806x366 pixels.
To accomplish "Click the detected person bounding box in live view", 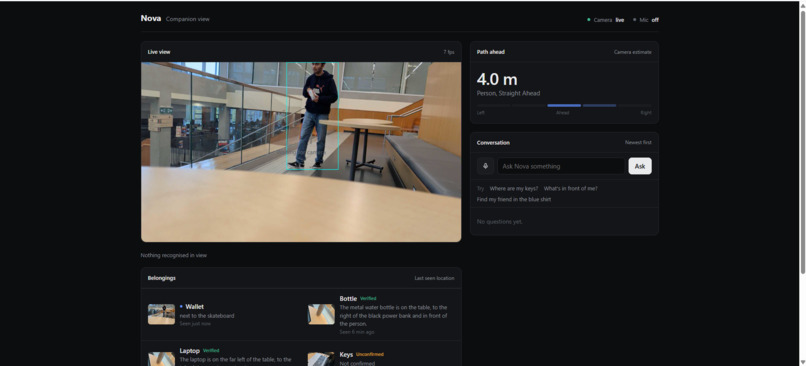I will click(x=312, y=116).
